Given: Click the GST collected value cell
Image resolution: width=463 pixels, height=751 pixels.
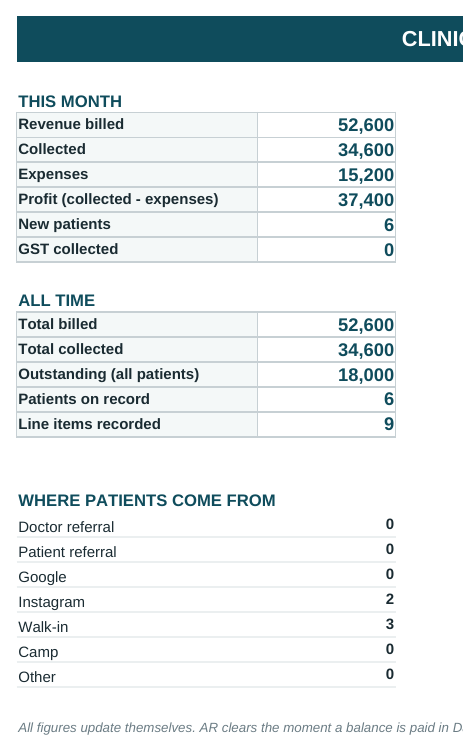Looking at the screenshot, I should pos(327,250).
